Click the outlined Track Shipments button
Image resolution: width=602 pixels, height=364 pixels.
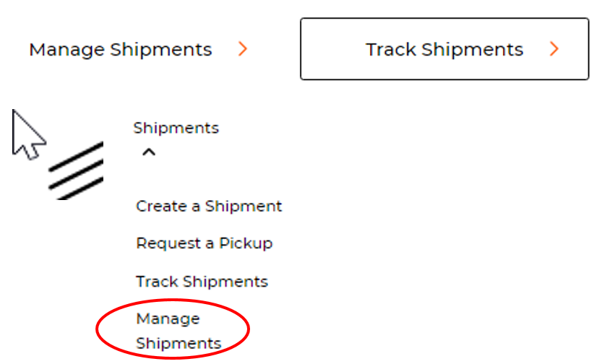click(x=444, y=49)
